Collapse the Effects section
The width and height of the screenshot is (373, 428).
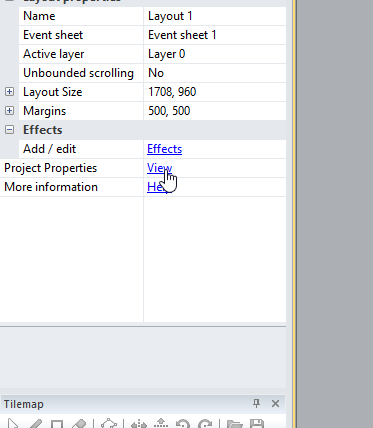pyautogui.click(x=9, y=130)
